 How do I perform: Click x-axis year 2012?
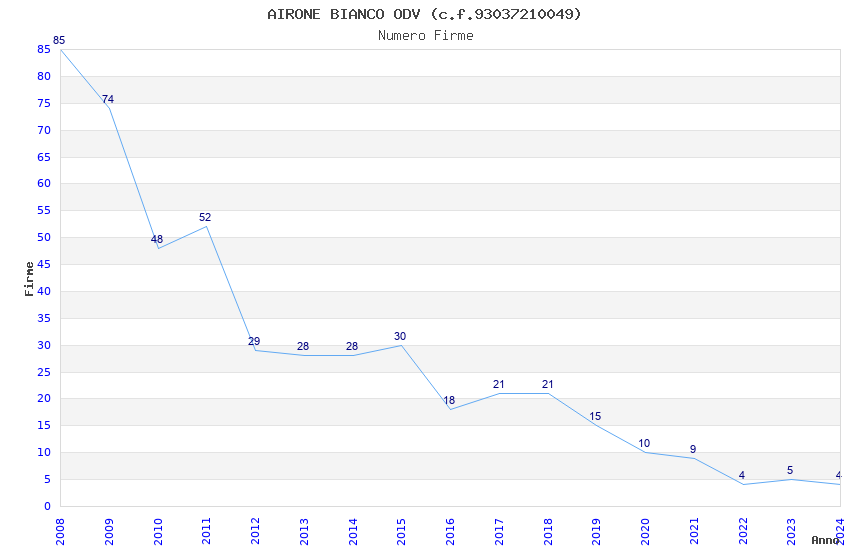click(255, 531)
